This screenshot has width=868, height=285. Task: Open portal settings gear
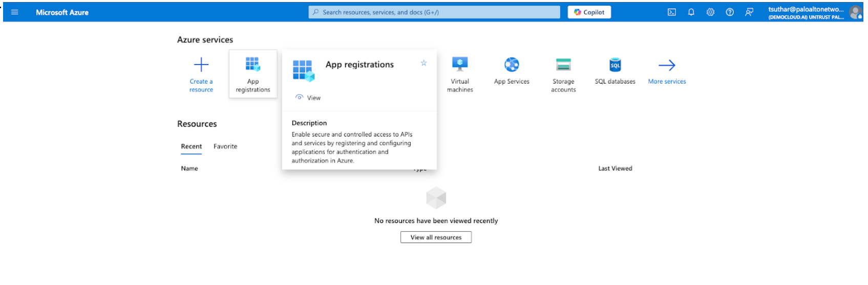point(710,12)
